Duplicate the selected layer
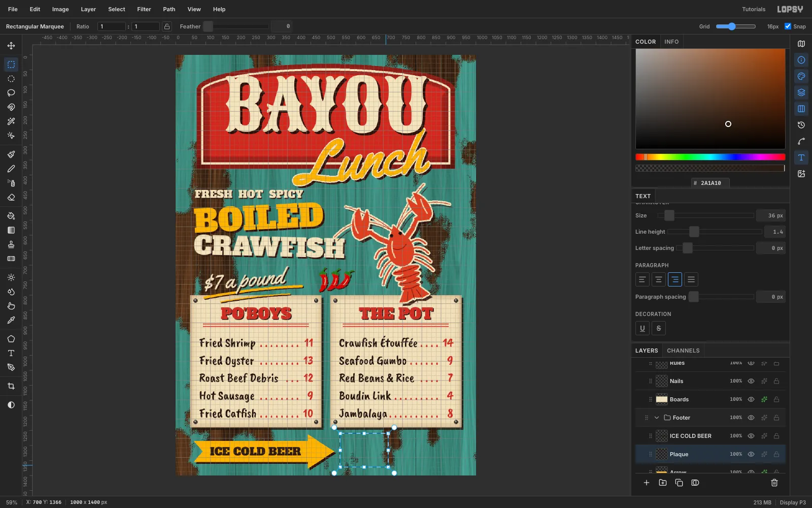Image resolution: width=812 pixels, height=508 pixels. point(679,483)
